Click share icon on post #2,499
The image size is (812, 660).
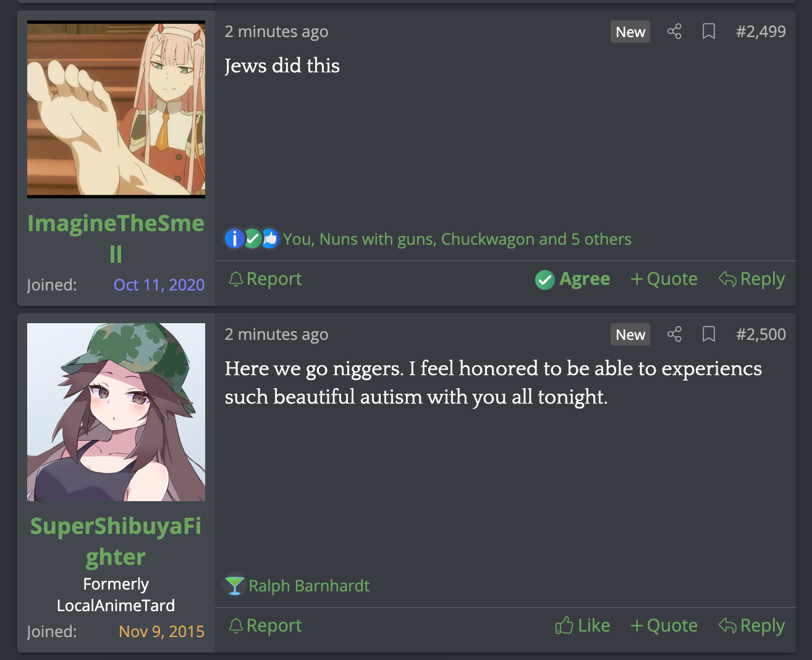(674, 32)
